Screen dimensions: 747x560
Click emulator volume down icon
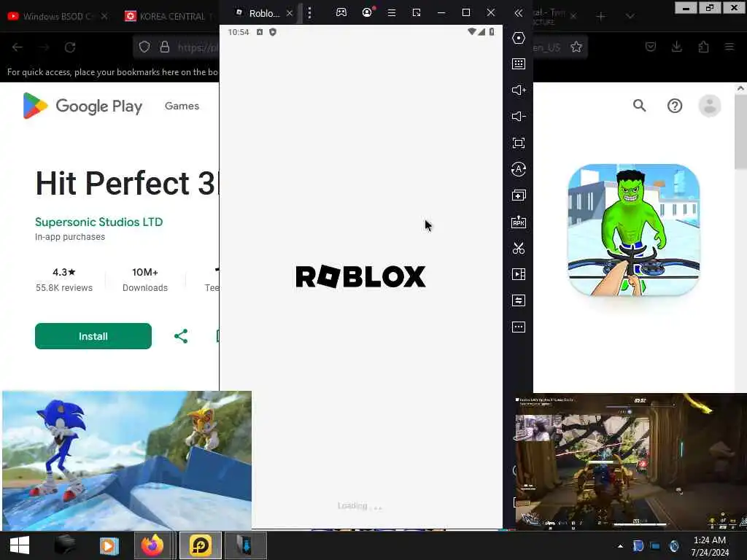(519, 116)
